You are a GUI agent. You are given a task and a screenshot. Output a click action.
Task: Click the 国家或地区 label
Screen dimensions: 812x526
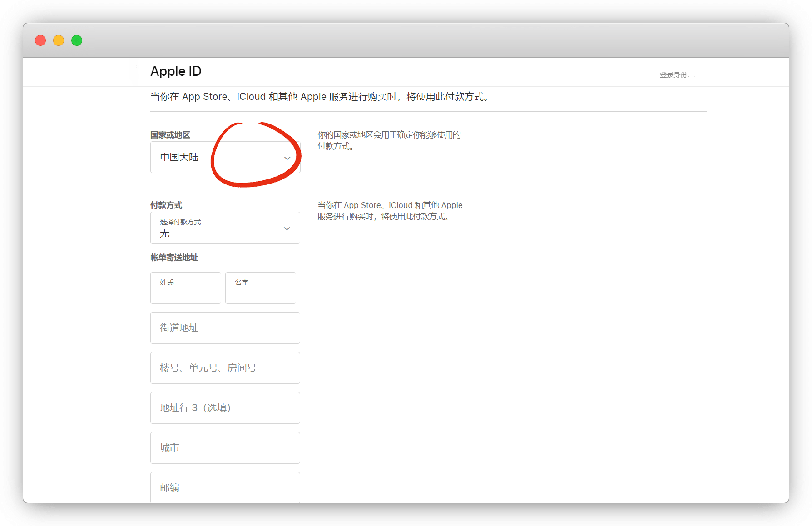(x=170, y=135)
